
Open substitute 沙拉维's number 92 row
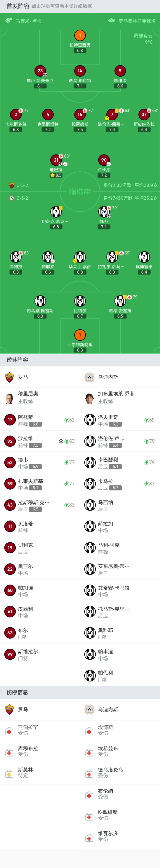click(40, 441)
